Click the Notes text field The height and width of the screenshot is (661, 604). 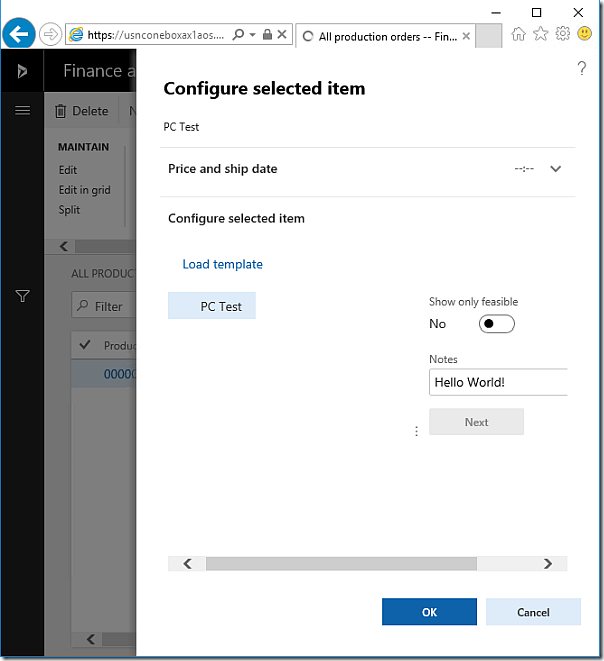pyautogui.click(x=498, y=382)
